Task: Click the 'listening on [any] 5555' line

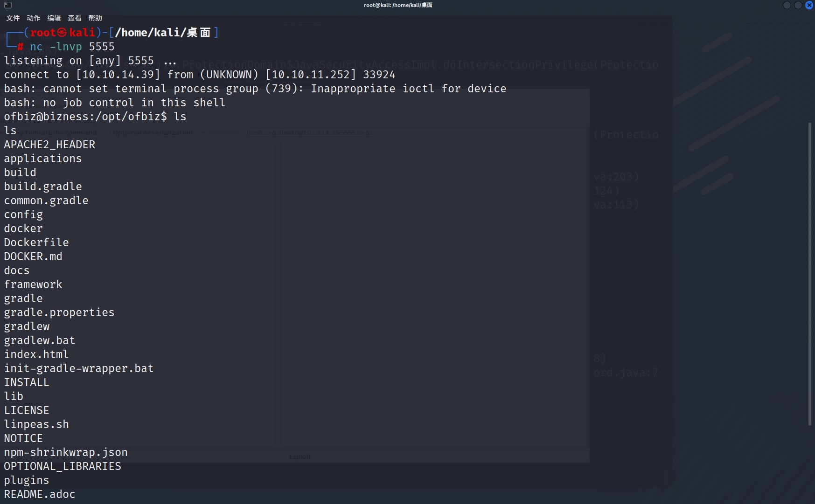Action: click(x=91, y=61)
